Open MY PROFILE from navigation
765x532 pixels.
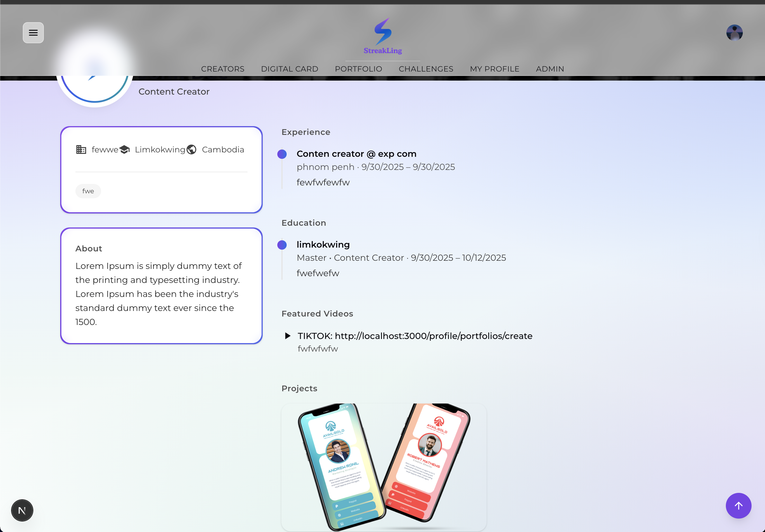[x=494, y=69]
